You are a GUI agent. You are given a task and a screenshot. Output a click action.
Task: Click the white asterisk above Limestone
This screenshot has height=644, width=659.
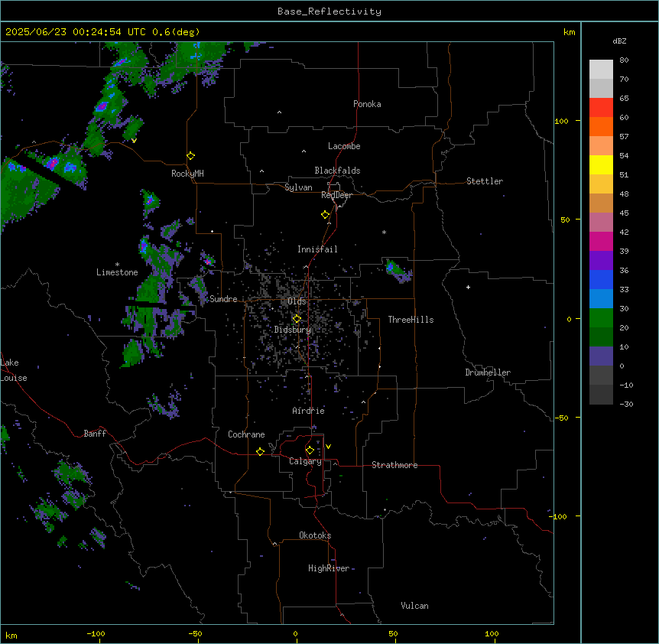pos(117,264)
